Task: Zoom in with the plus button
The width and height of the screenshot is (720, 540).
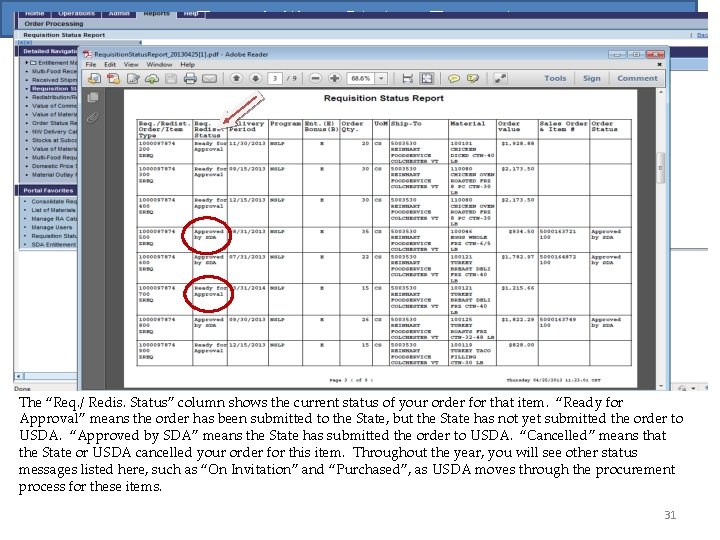Action: (335, 79)
